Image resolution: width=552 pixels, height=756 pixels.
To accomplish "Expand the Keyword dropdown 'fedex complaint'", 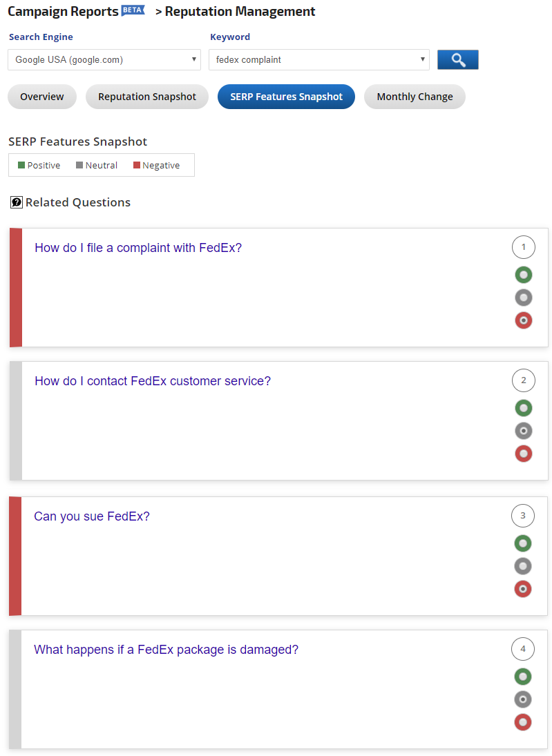I will coord(318,59).
